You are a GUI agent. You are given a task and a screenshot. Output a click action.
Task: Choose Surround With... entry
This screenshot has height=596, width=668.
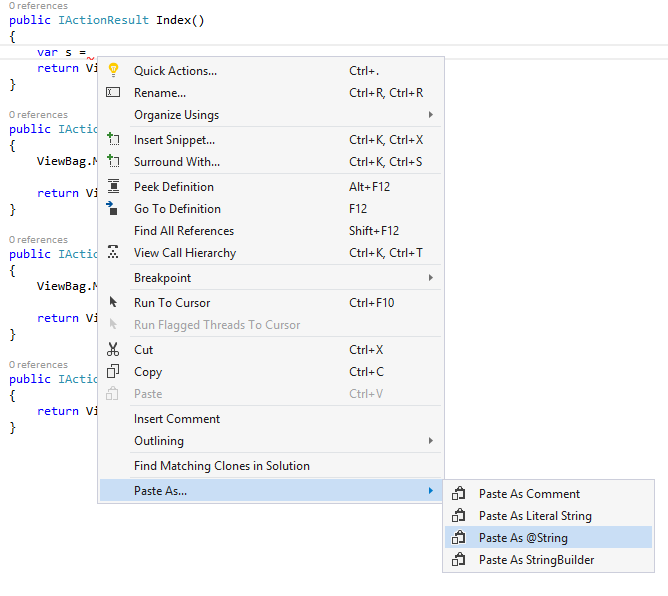[x=271, y=162]
